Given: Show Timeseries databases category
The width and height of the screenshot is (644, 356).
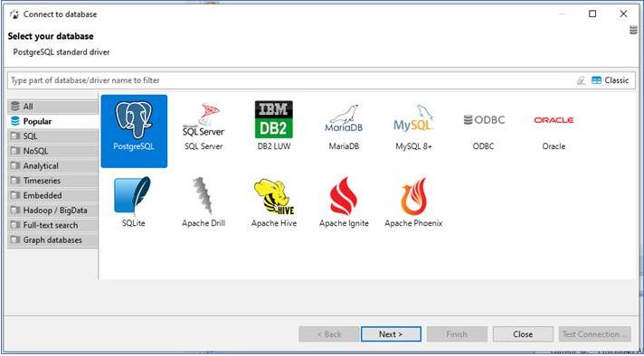Looking at the screenshot, I should point(53,181).
